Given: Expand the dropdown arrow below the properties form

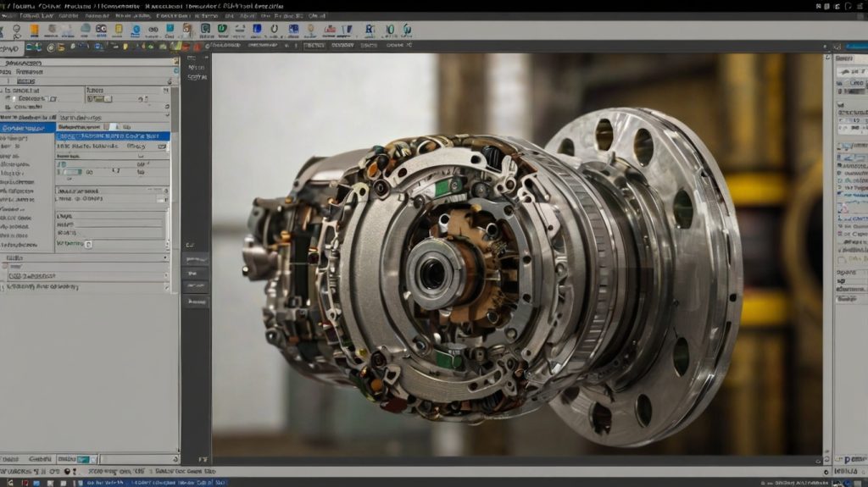Looking at the screenshot, I should tap(164, 257).
